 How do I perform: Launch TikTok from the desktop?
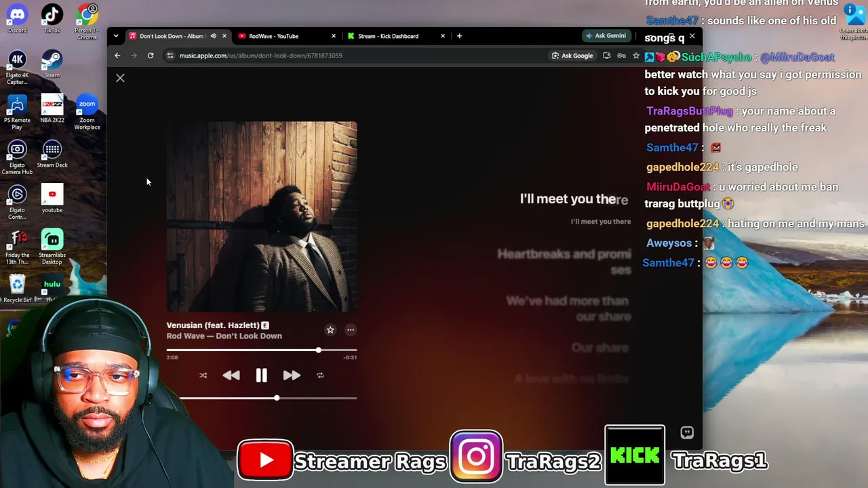(52, 18)
